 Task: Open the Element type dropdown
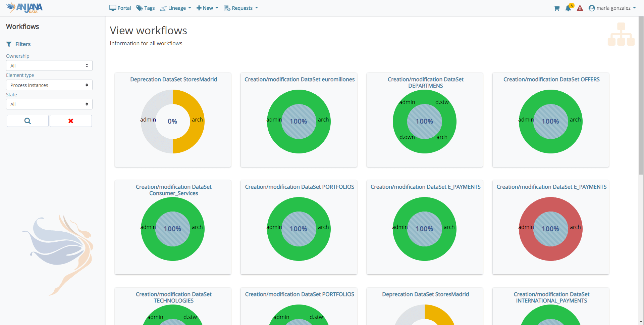click(x=49, y=85)
